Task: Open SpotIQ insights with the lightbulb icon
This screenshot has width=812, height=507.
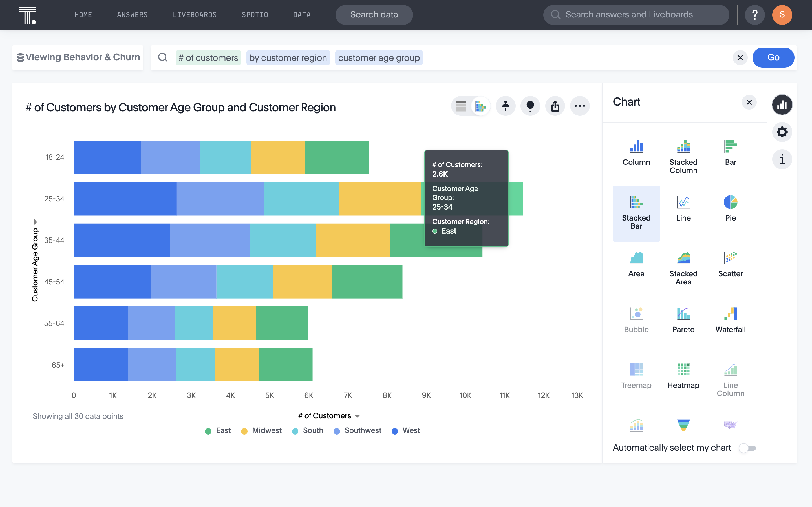Action: [531, 106]
